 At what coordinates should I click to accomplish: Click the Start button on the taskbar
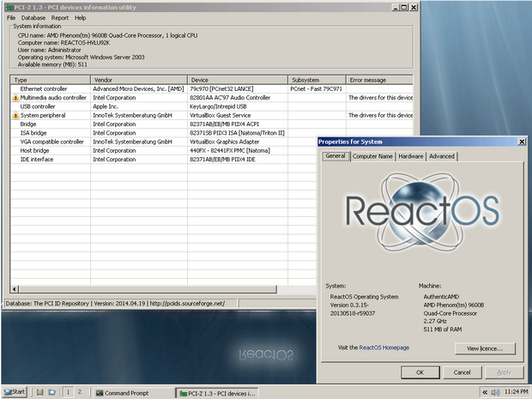pyautogui.click(x=15, y=392)
